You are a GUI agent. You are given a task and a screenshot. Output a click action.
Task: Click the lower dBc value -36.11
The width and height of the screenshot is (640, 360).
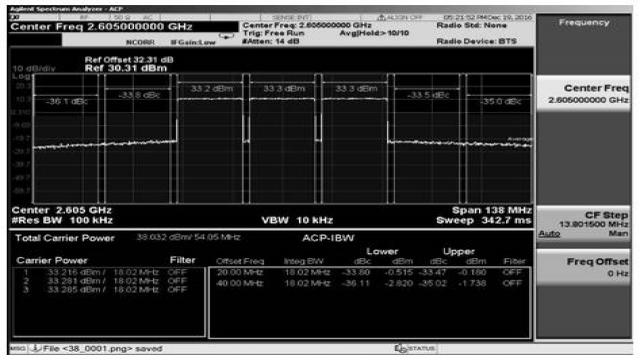pyautogui.click(x=356, y=283)
